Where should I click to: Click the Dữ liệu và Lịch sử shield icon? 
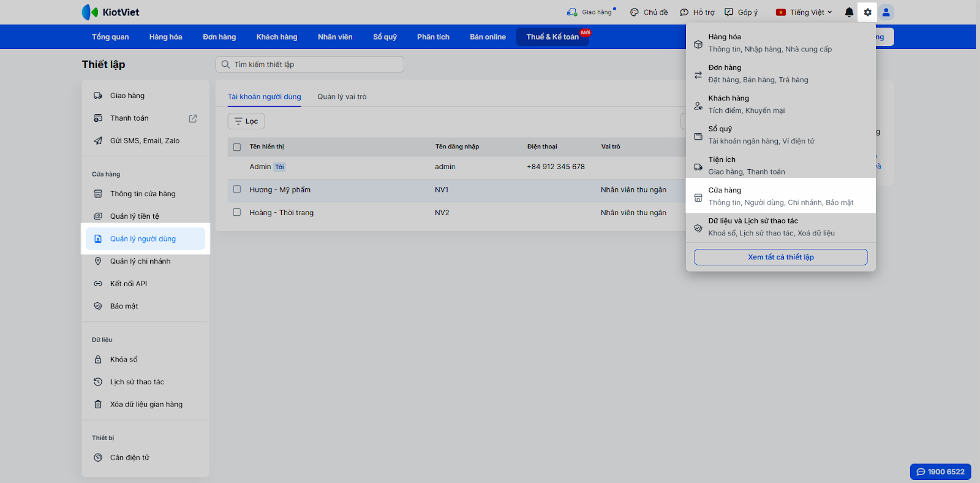(x=698, y=228)
